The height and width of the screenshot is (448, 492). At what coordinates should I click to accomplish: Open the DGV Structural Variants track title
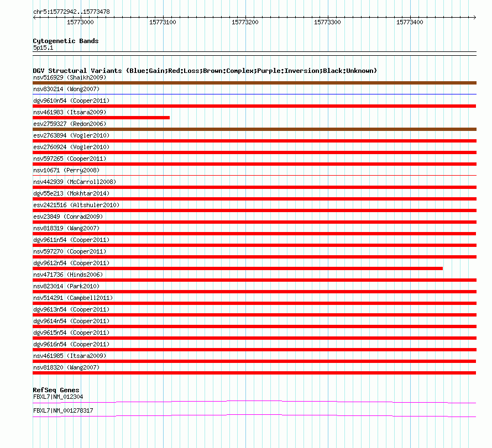click(205, 71)
